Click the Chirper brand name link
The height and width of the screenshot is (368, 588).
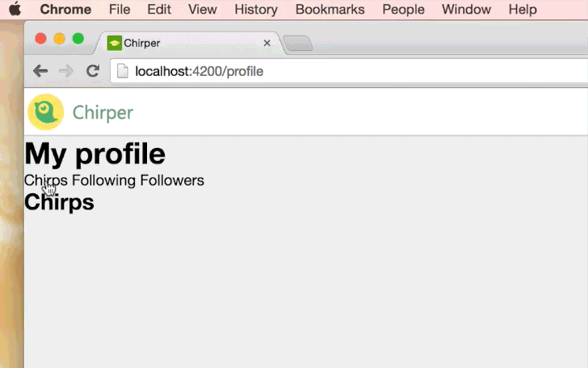(x=103, y=112)
